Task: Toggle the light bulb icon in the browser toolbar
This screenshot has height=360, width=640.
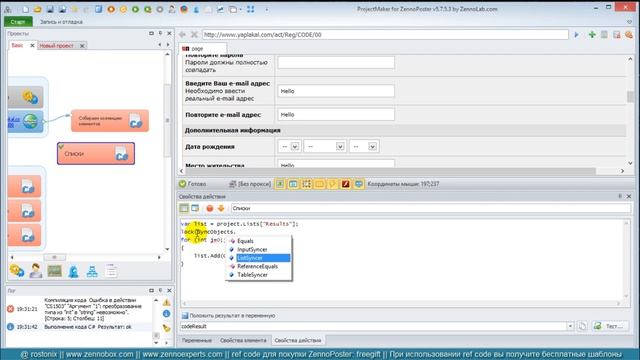Action: click(x=332, y=184)
